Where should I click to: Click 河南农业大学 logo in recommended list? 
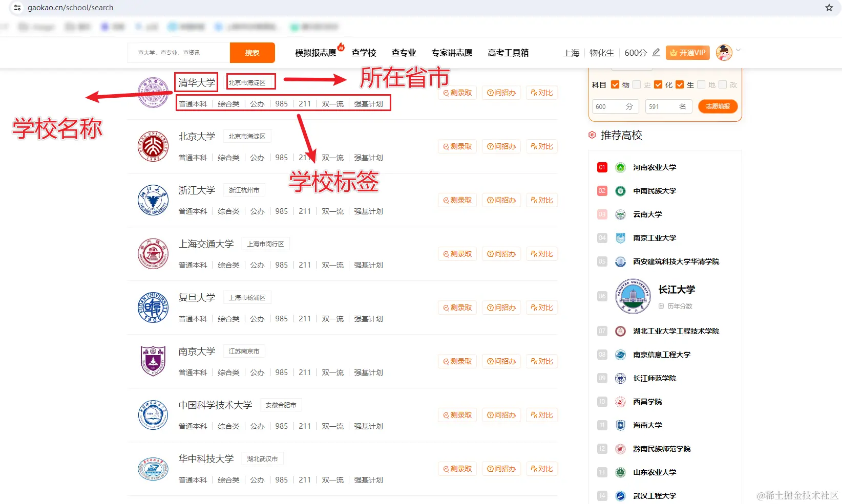pyautogui.click(x=620, y=167)
